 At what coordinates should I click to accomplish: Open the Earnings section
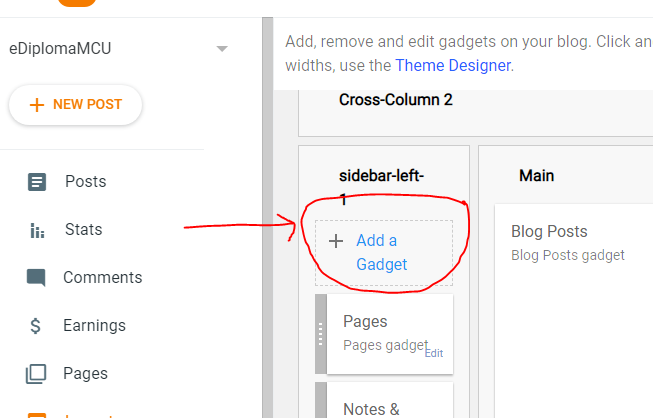pos(94,326)
